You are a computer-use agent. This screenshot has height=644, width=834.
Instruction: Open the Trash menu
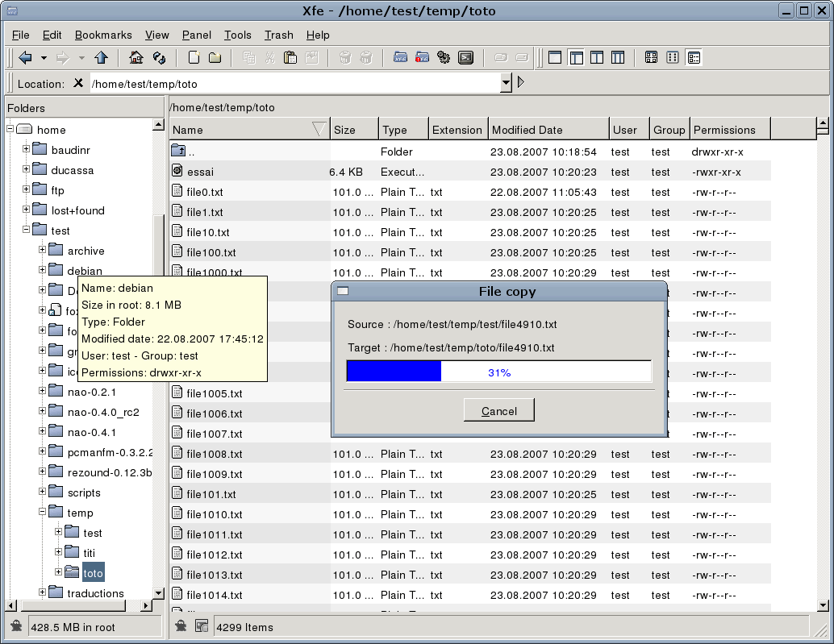pyautogui.click(x=278, y=35)
